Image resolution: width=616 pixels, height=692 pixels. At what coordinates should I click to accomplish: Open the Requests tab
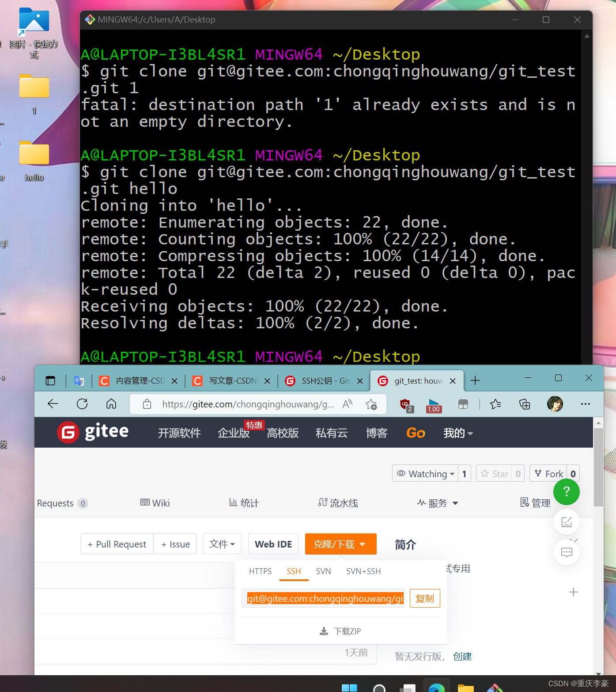pos(62,503)
